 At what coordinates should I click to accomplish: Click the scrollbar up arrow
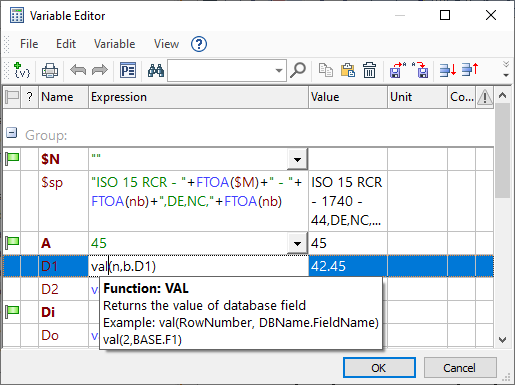click(x=503, y=96)
